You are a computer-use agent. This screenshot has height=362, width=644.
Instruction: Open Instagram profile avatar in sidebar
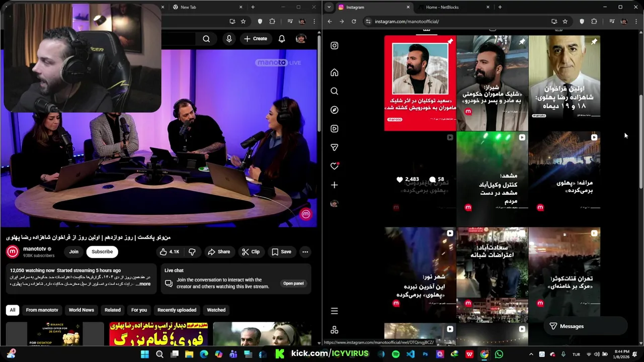click(x=335, y=204)
